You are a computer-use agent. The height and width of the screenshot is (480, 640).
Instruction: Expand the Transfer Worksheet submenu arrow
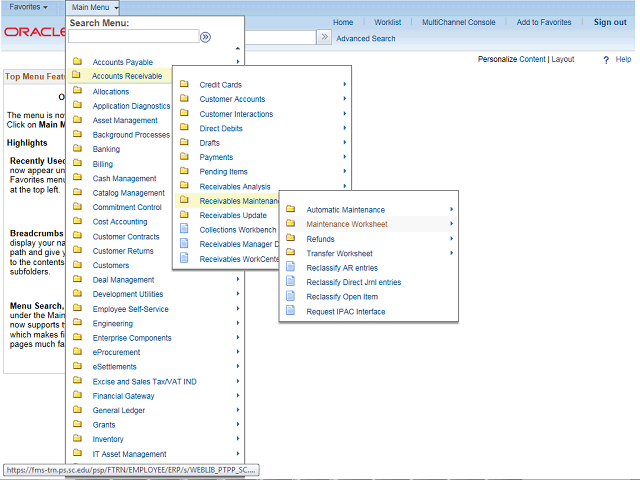coord(452,253)
